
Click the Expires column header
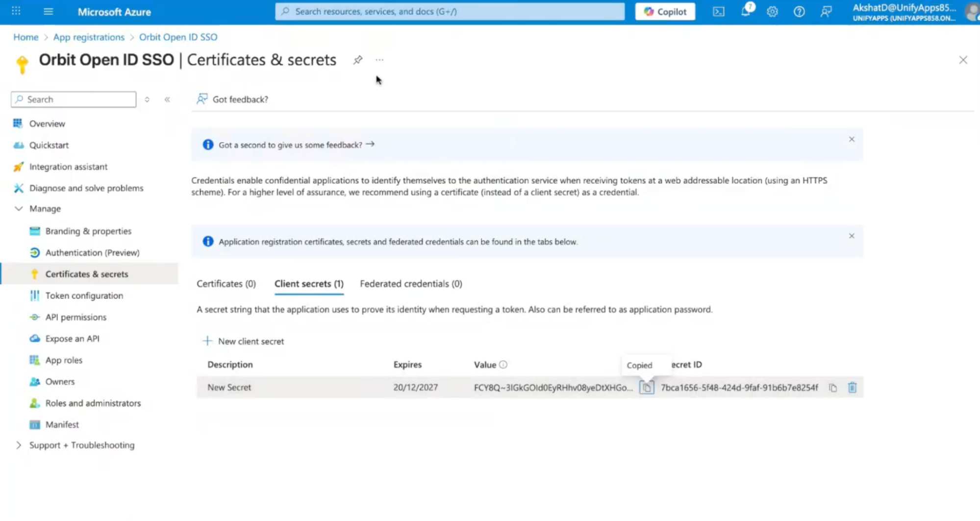pyautogui.click(x=407, y=365)
